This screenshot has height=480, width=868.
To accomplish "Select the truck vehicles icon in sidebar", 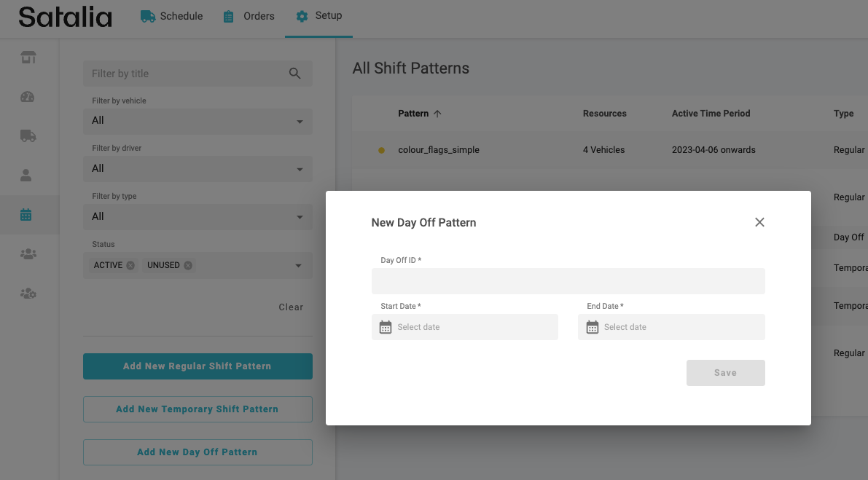I will (28, 136).
